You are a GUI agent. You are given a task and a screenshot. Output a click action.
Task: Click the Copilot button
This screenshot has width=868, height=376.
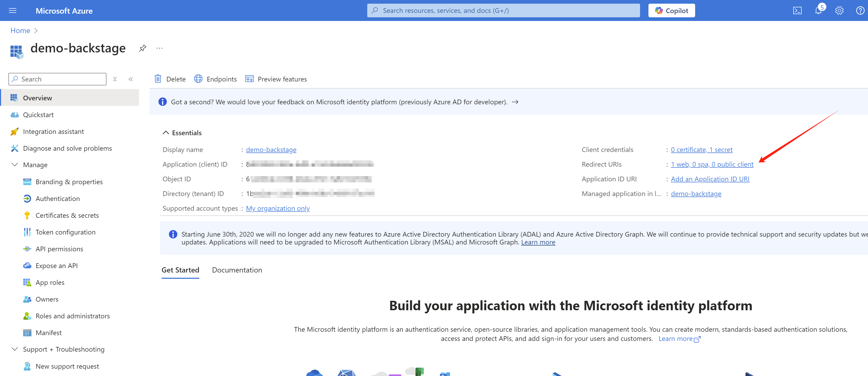pyautogui.click(x=671, y=10)
